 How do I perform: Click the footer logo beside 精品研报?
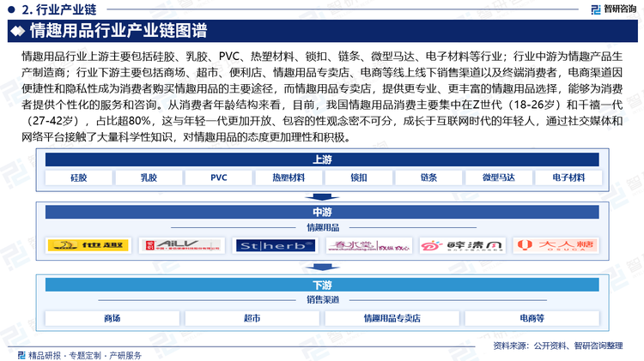coord(21,355)
